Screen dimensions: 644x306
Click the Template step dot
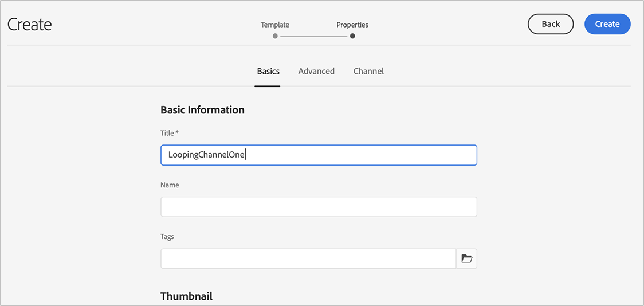[275, 36]
